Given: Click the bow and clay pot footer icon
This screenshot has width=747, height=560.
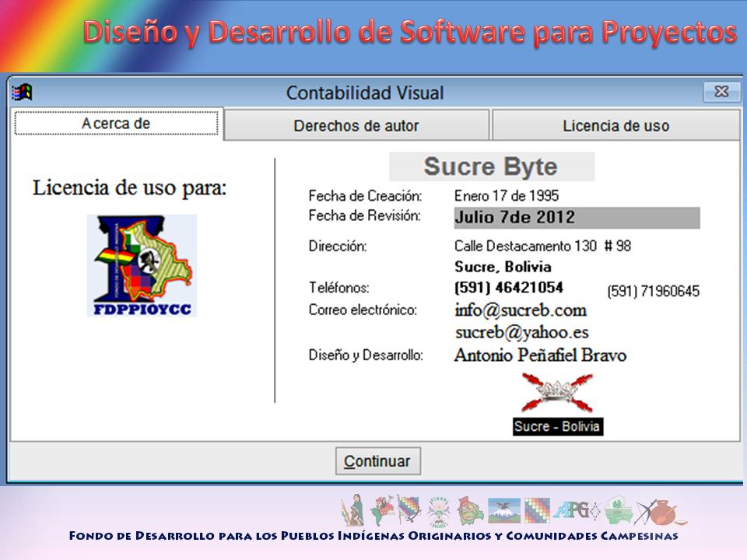Looking at the screenshot, I should point(661,512).
